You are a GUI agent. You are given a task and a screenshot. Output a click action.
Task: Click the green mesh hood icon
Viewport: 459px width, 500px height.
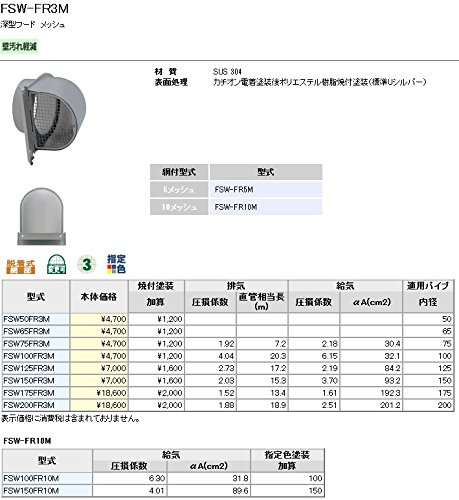[x=56, y=264]
